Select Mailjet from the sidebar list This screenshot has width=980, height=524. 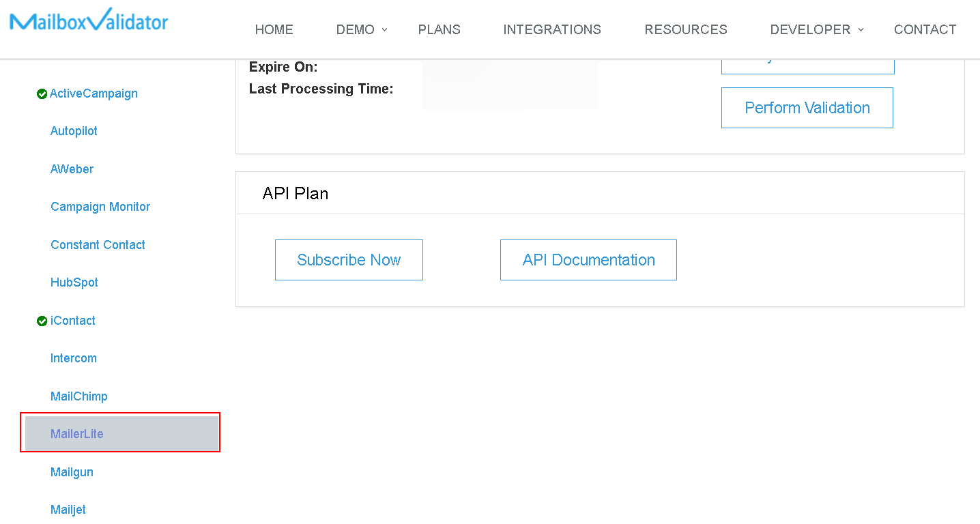point(68,510)
